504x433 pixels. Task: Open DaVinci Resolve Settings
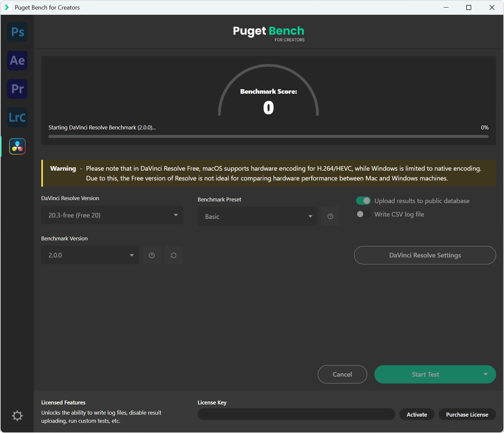click(x=425, y=255)
